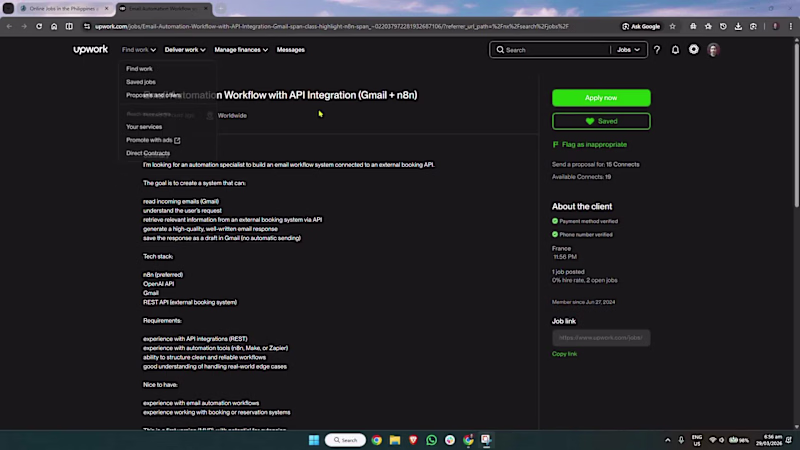Click the Payment method verified text

coord(588,221)
